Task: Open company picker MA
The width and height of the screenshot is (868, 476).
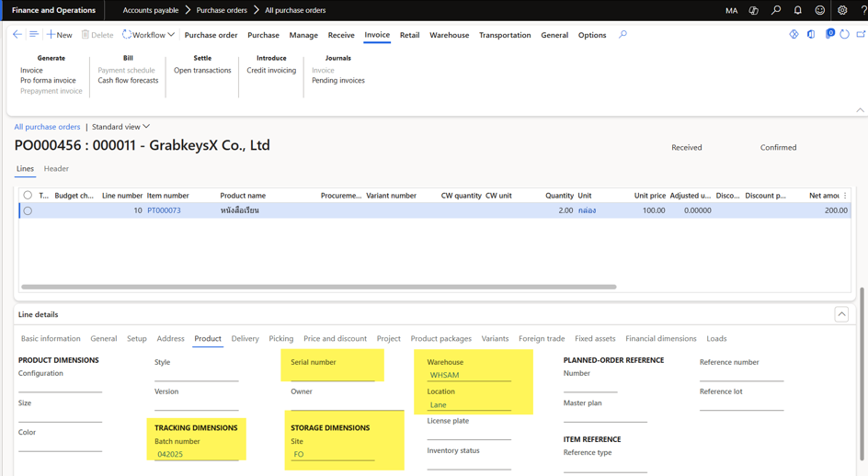Action: pos(731,10)
